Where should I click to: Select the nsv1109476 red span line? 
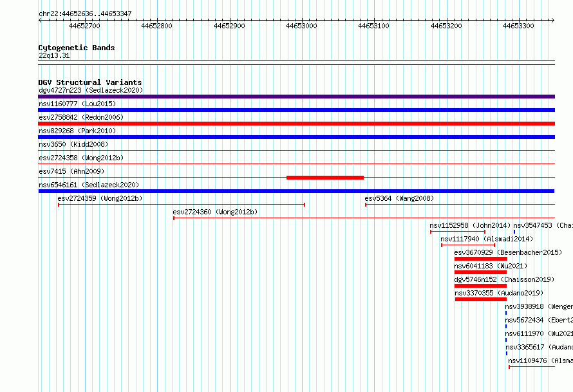click(x=532, y=367)
